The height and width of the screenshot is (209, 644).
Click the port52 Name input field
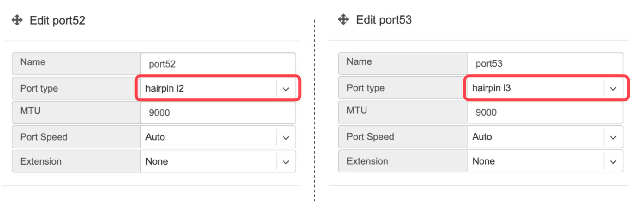[x=218, y=64]
